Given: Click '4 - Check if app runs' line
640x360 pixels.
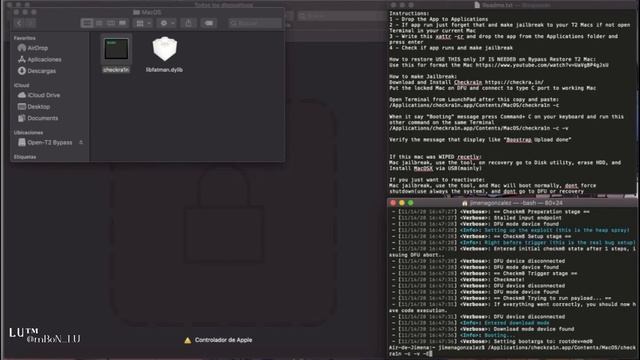Looking at the screenshot, I should tap(451, 48).
